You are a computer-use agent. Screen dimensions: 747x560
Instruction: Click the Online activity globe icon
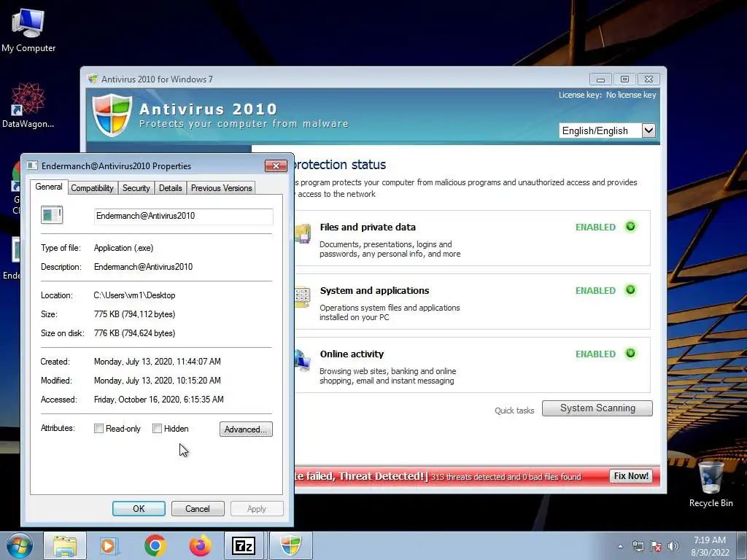(x=302, y=360)
